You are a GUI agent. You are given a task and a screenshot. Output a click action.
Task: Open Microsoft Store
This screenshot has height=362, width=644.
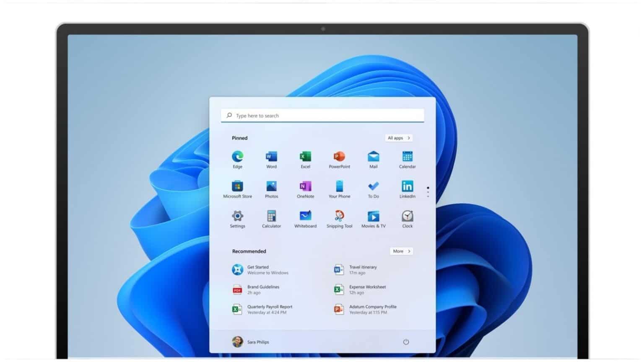click(x=237, y=189)
